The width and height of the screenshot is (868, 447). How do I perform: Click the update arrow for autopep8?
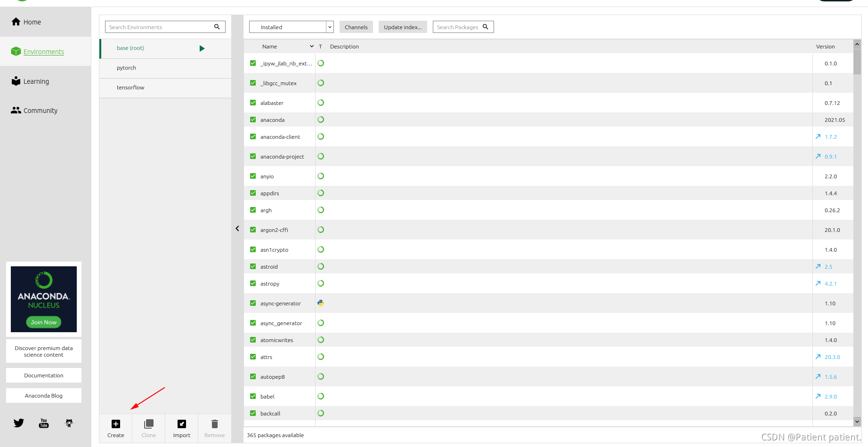coord(818,376)
